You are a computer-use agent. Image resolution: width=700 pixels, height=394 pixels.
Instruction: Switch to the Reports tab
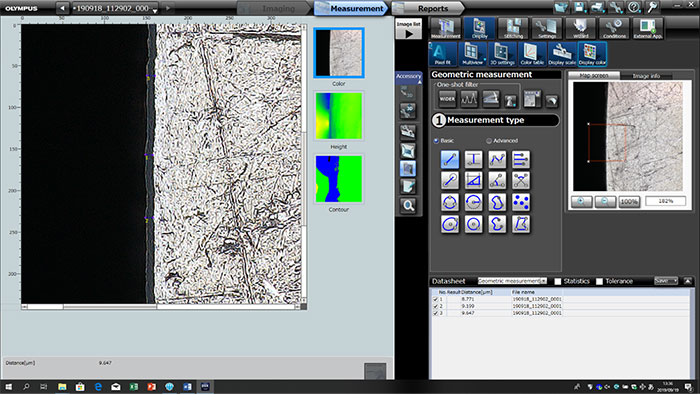click(428, 8)
